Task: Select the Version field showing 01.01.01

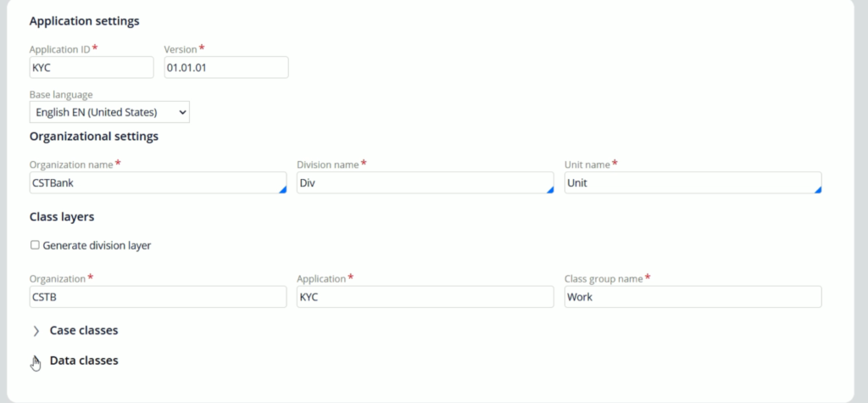Action: click(x=226, y=67)
